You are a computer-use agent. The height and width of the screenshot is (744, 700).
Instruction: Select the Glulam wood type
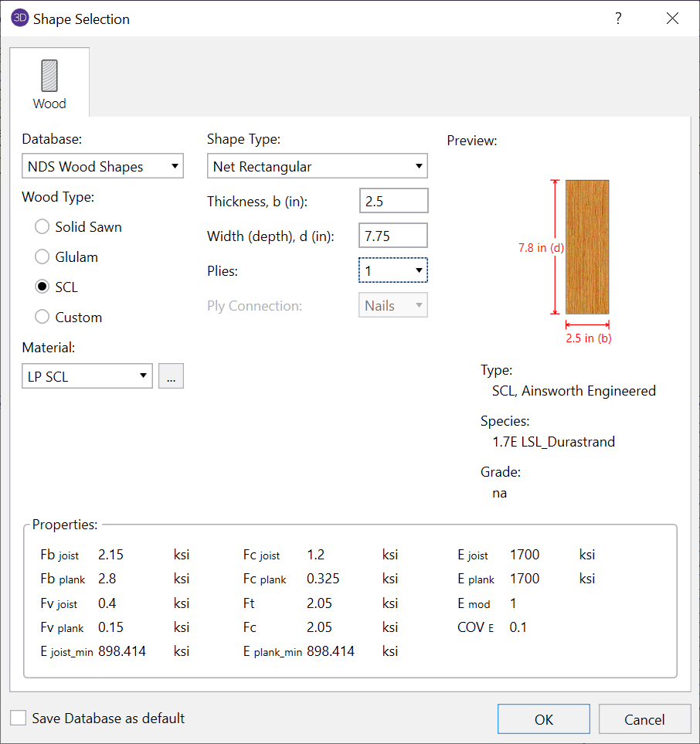point(42,257)
